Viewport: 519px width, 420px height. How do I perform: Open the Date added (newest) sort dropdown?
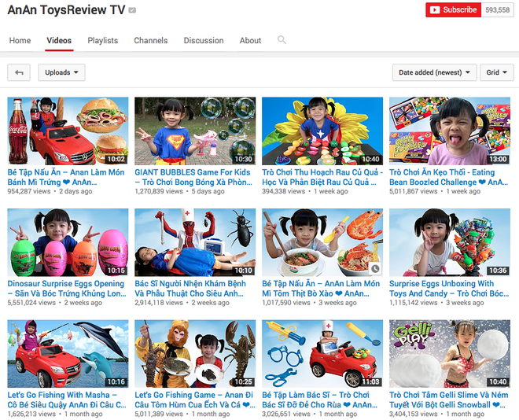pyautogui.click(x=434, y=72)
